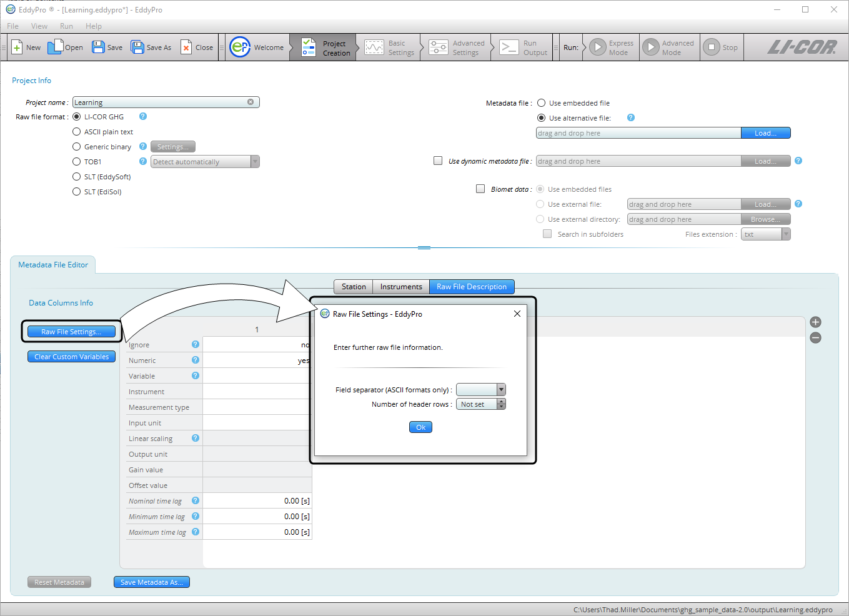Remove a column with the minus icon
The height and width of the screenshot is (616, 849).
point(815,338)
